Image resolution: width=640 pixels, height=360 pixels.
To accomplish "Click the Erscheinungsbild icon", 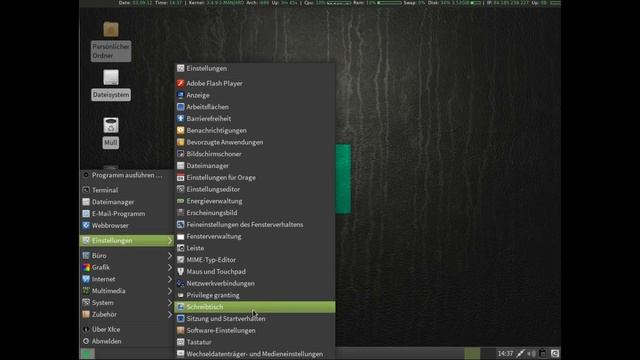I will click(180, 213).
